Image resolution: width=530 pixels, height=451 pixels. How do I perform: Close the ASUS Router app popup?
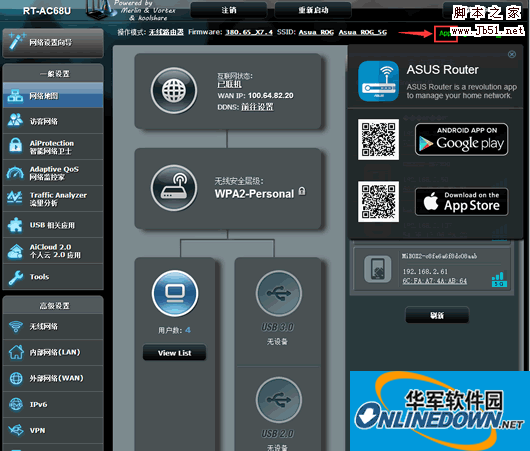click(x=512, y=54)
